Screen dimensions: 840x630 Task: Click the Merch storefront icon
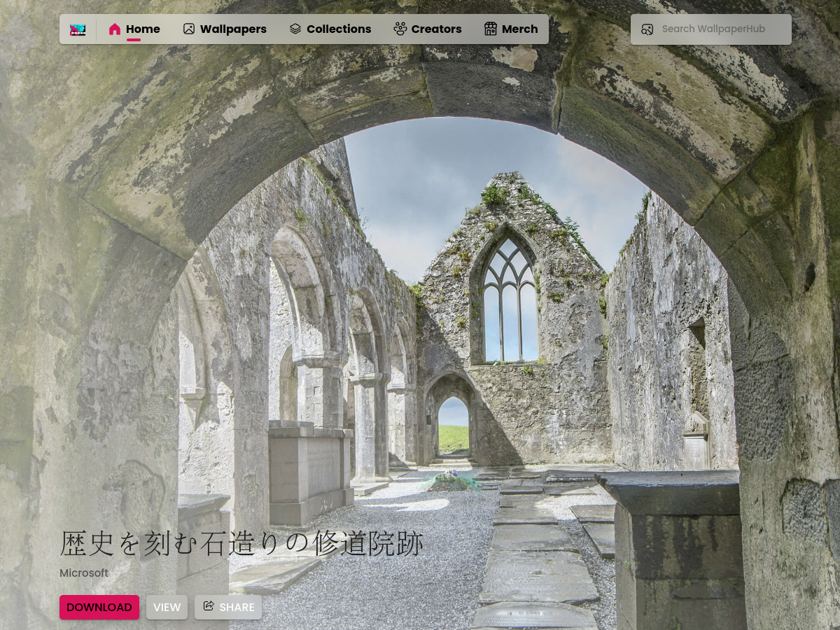[491, 29]
